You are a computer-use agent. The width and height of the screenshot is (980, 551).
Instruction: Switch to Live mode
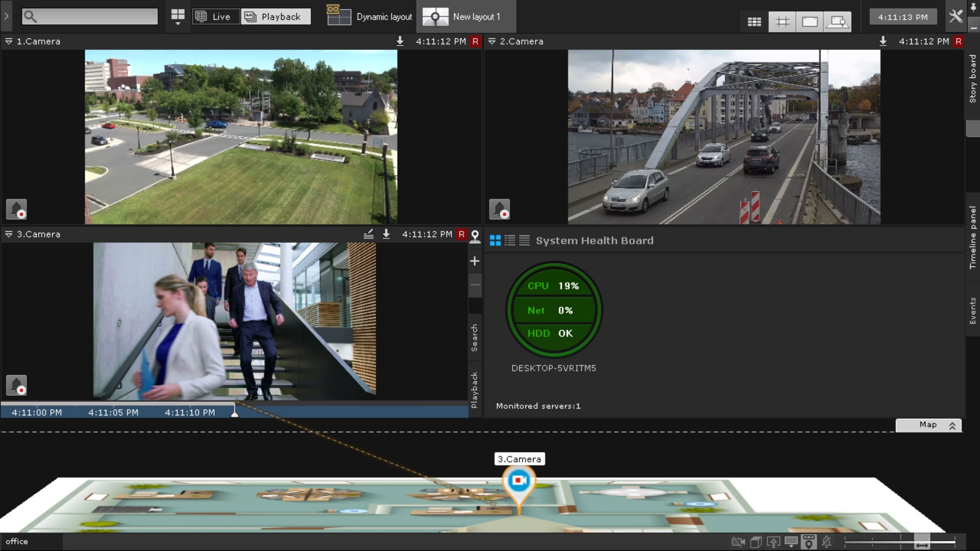215,16
